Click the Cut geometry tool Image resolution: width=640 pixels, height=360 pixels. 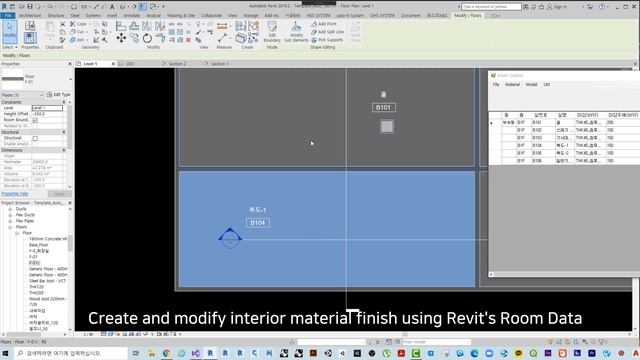pos(77,32)
